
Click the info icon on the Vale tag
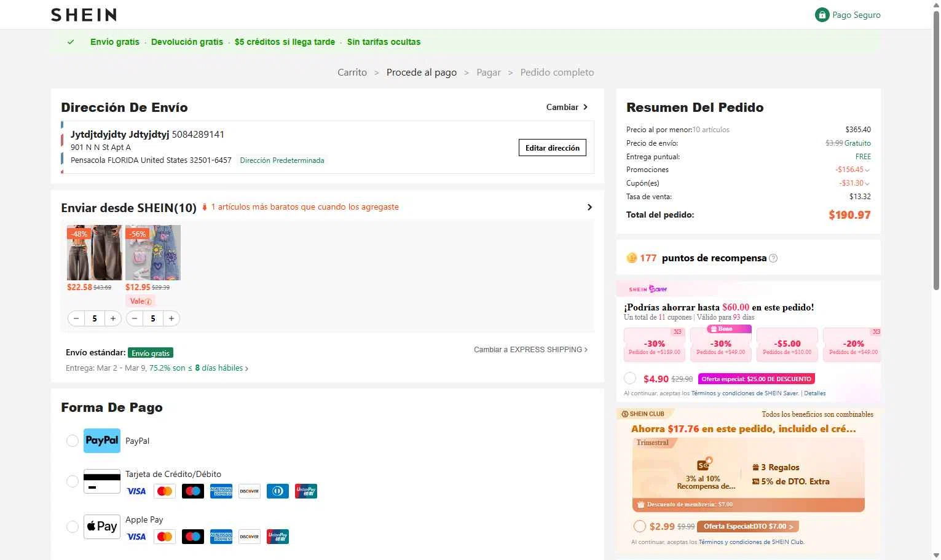[148, 302]
